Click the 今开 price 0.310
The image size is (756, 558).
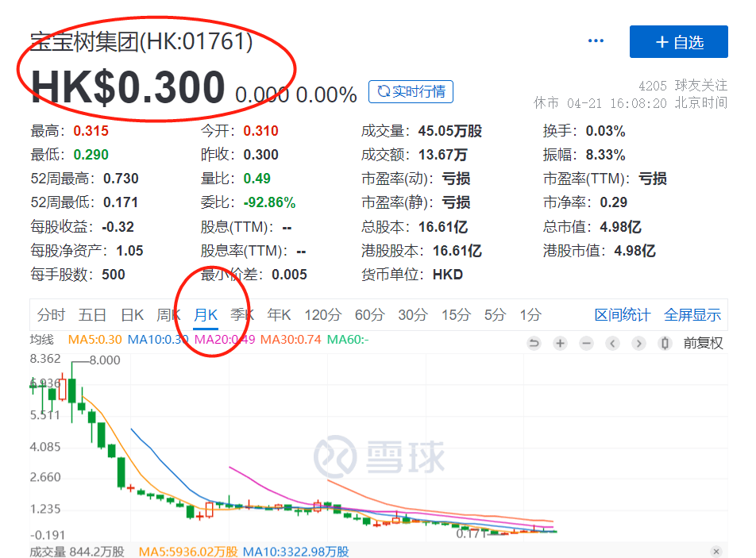pos(260,131)
